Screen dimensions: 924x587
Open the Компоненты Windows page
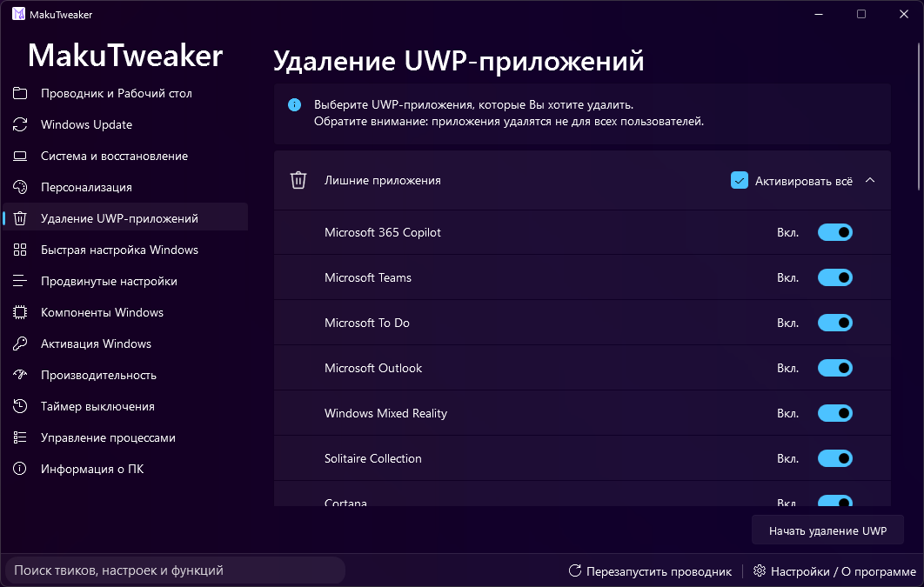125,312
